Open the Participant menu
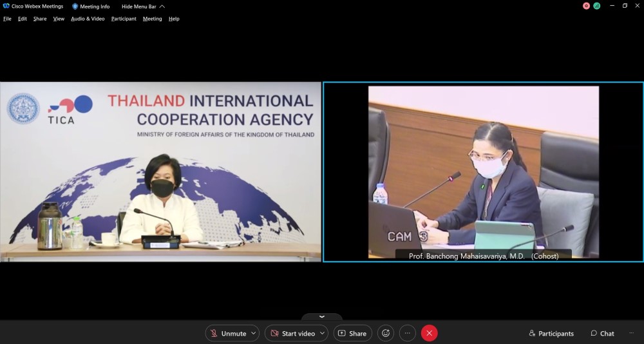Image resolution: width=644 pixels, height=344 pixels. 124,19
